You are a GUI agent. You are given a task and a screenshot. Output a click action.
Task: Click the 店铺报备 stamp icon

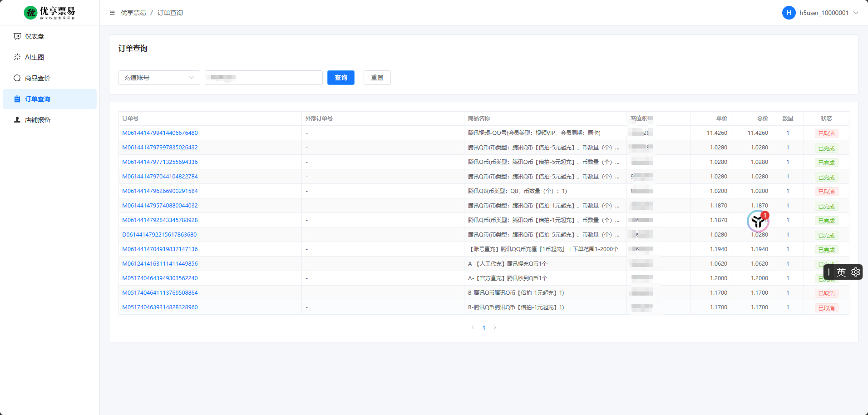click(17, 120)
